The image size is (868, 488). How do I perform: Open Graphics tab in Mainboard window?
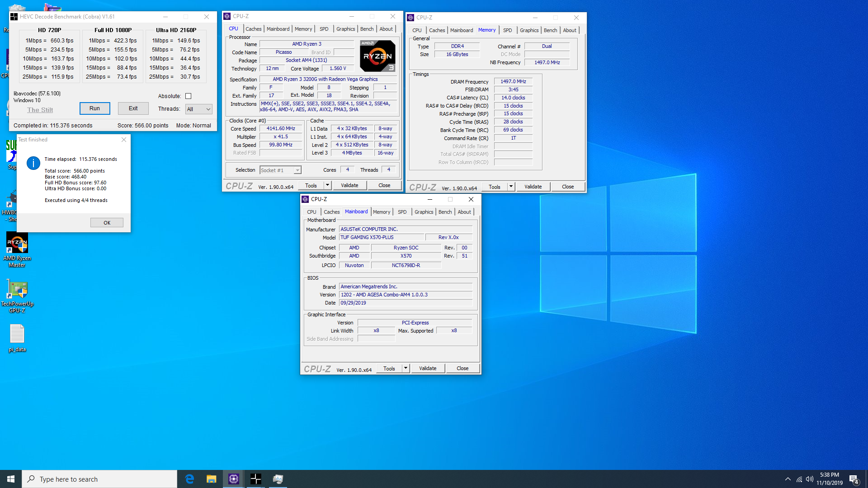click(x=424, y=212)
